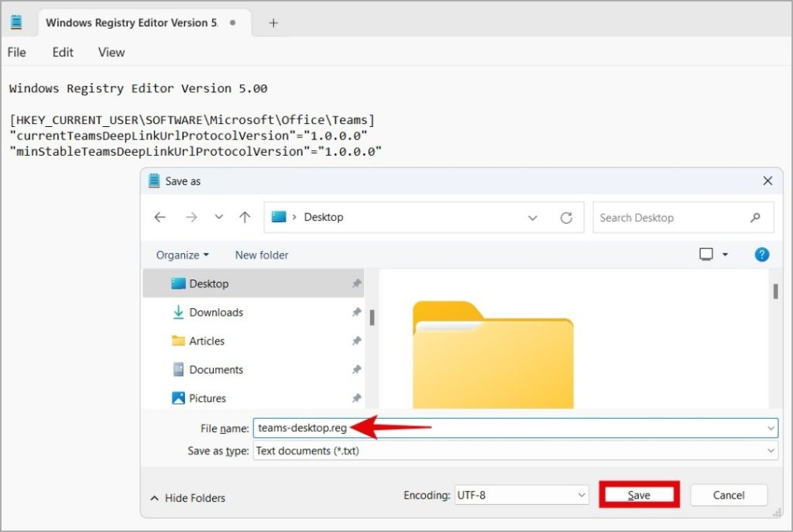This screenshot has height=532, width=793.
Task: Select Pictures in navigation pane
Action: tap(253, 398)
